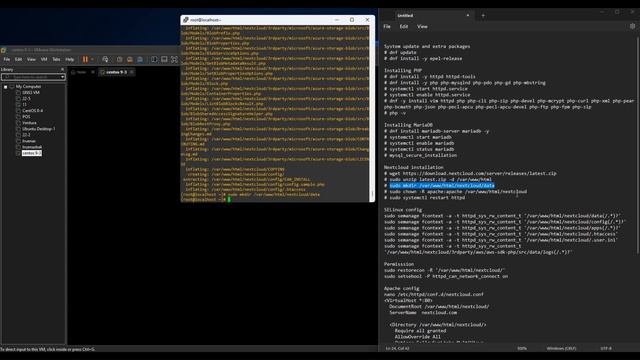This screenshot has height=360, width=640.
Task: Click the wget download.nextcloud.com line
Action: pos(470,173)
